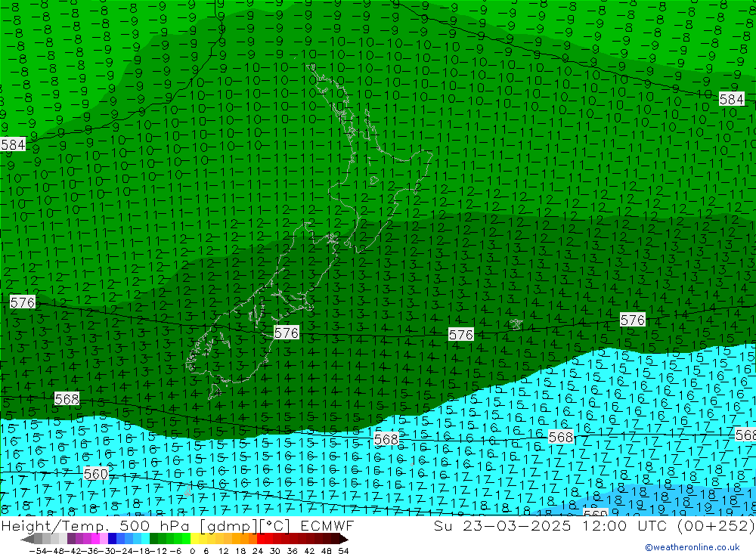Select the 560 contour label in the lower left

click(x=95, y=474)
